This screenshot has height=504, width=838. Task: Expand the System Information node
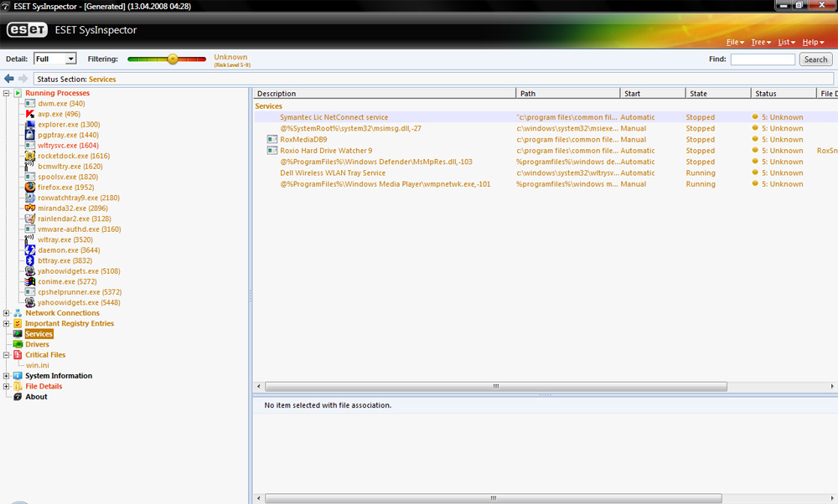coord(7,376)
